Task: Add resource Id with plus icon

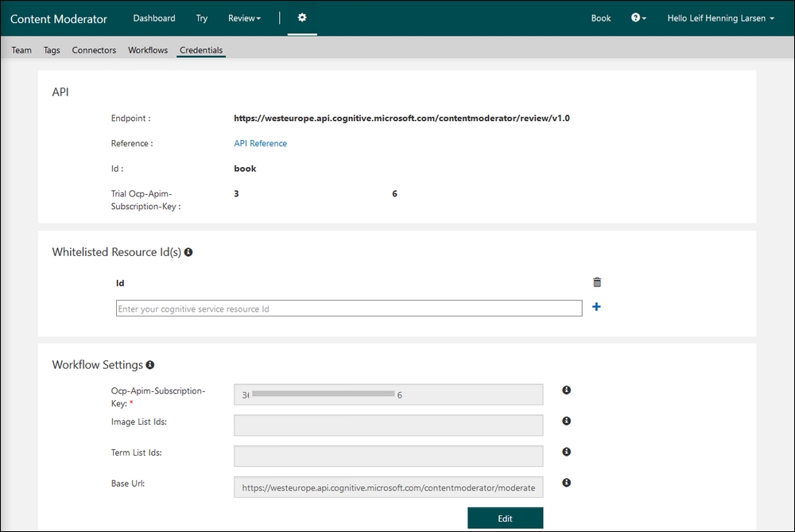Action: pos(596,307)
